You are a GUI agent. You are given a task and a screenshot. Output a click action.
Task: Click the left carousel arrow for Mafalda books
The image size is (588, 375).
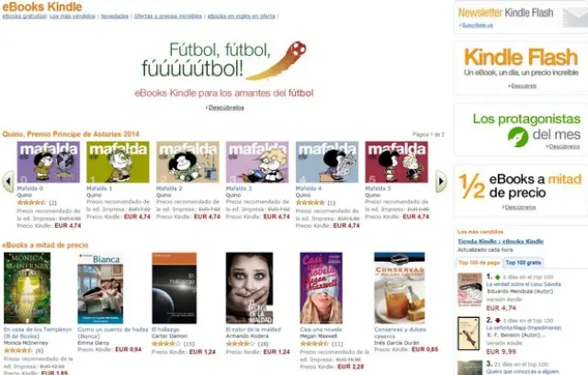8,181
